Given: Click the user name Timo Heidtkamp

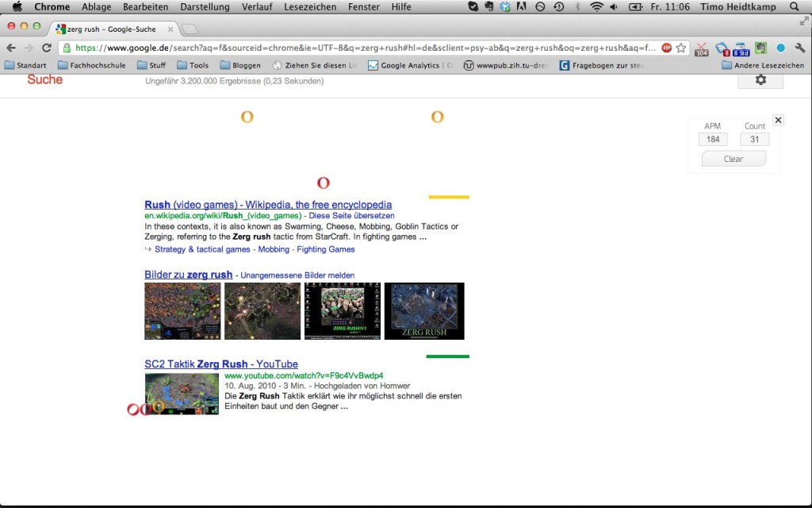Looking at the screenshot, I should click(738, 6).
